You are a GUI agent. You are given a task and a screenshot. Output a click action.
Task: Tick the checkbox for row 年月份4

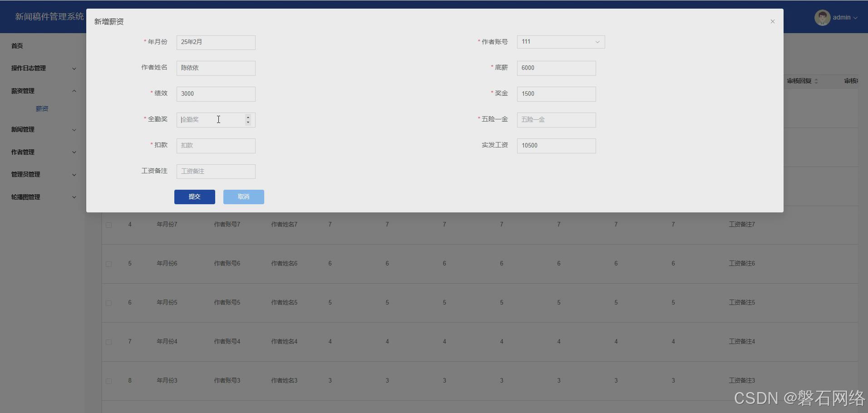(108, 342)
